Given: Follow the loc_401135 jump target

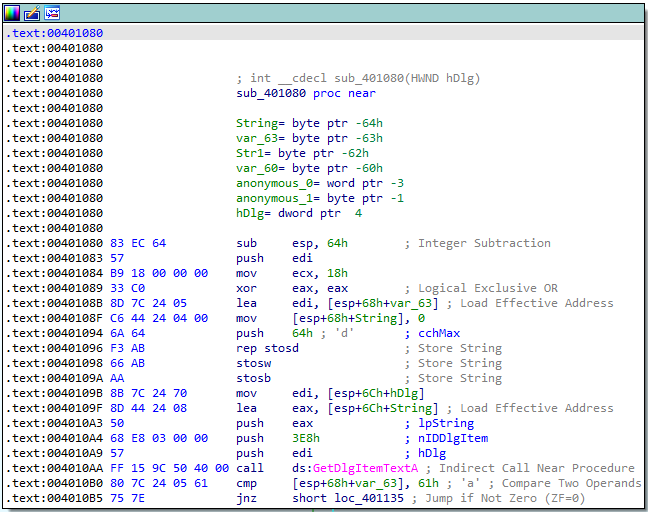Looking at the screenshot, I should (369, 498).
